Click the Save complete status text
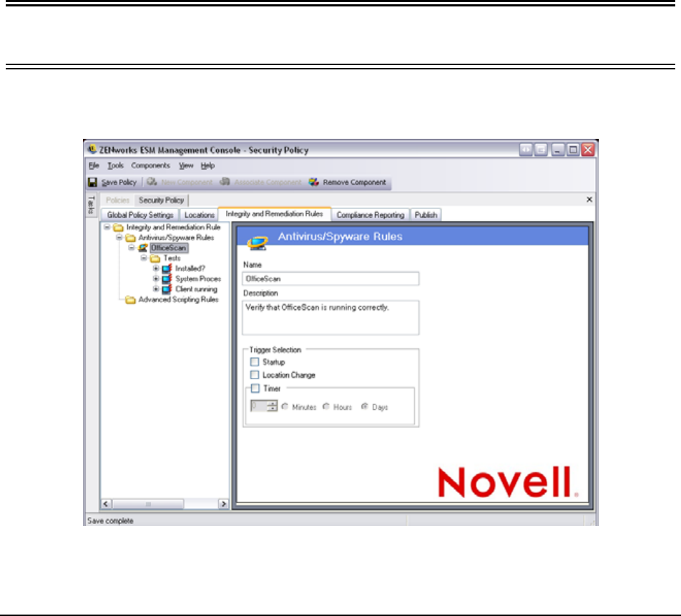 coord(110,521)
